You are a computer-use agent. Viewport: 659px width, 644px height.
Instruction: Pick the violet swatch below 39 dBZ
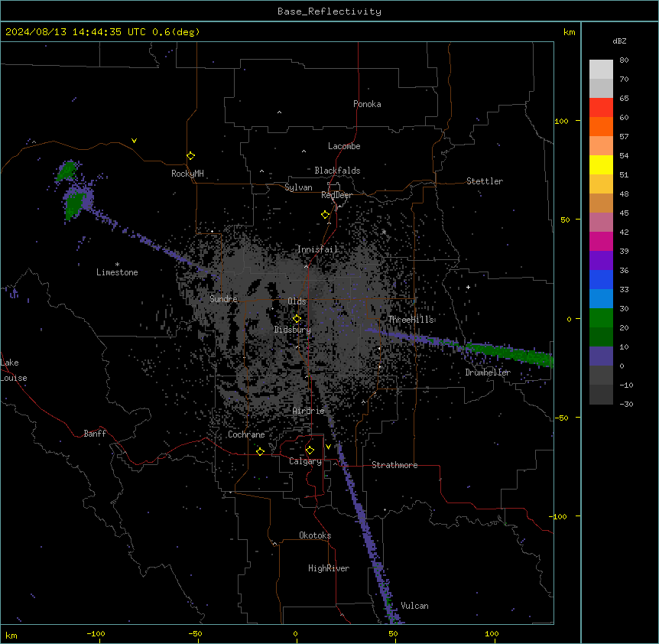601,261
